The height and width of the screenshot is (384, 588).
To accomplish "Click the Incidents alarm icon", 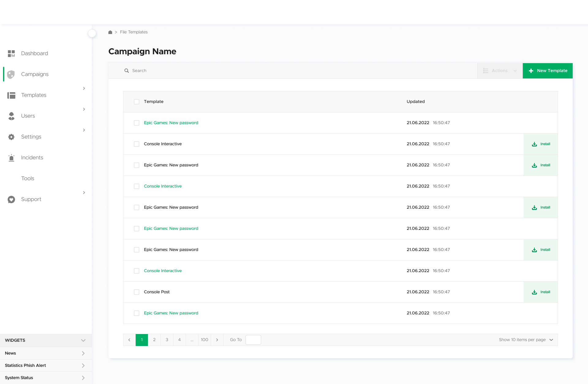I will pos(11,158).
